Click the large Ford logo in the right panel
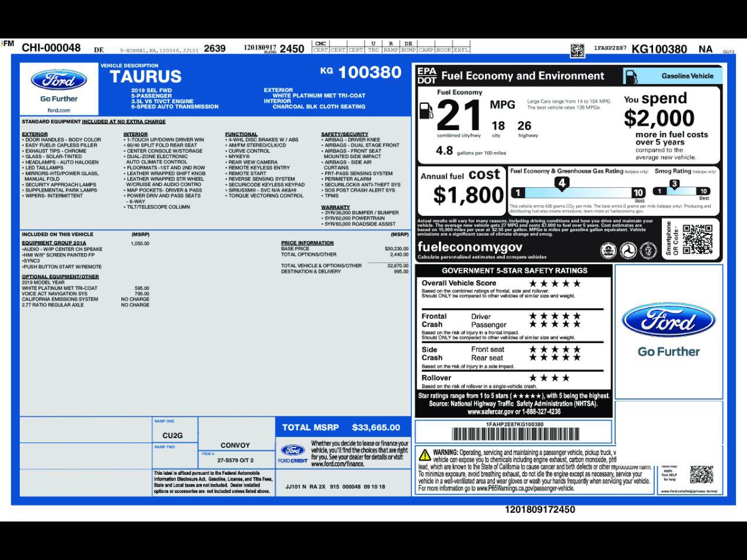747x560 pixels. point(669,320)
